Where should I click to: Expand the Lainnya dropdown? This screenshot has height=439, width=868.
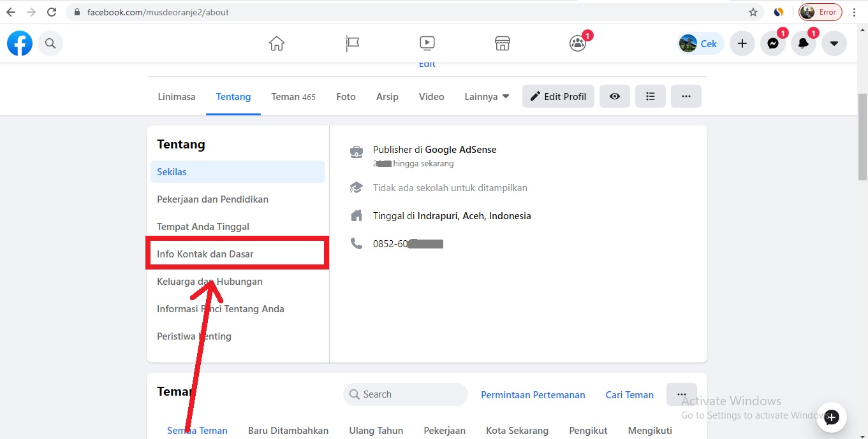486,96
